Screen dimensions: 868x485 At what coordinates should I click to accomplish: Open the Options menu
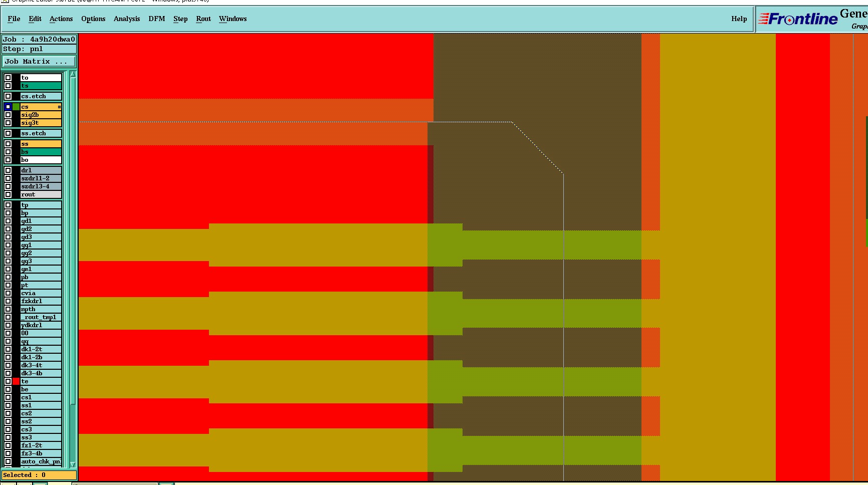[93, 19]
